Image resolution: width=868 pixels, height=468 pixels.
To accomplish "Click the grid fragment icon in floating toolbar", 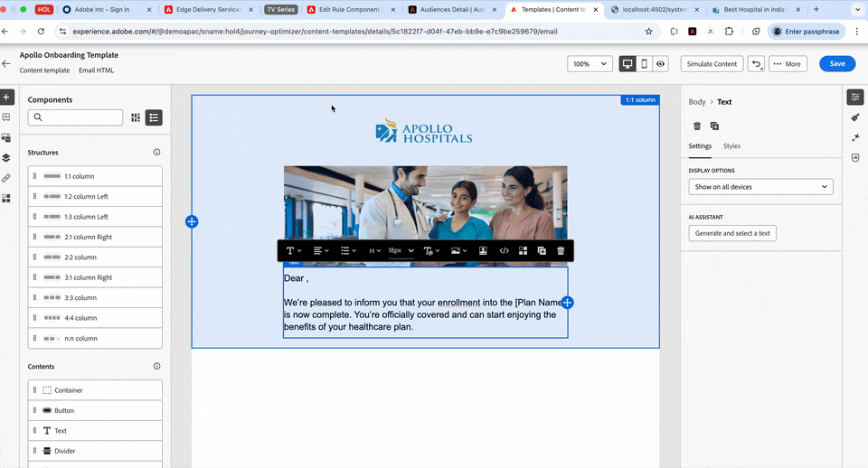I will tap(523, 250).
